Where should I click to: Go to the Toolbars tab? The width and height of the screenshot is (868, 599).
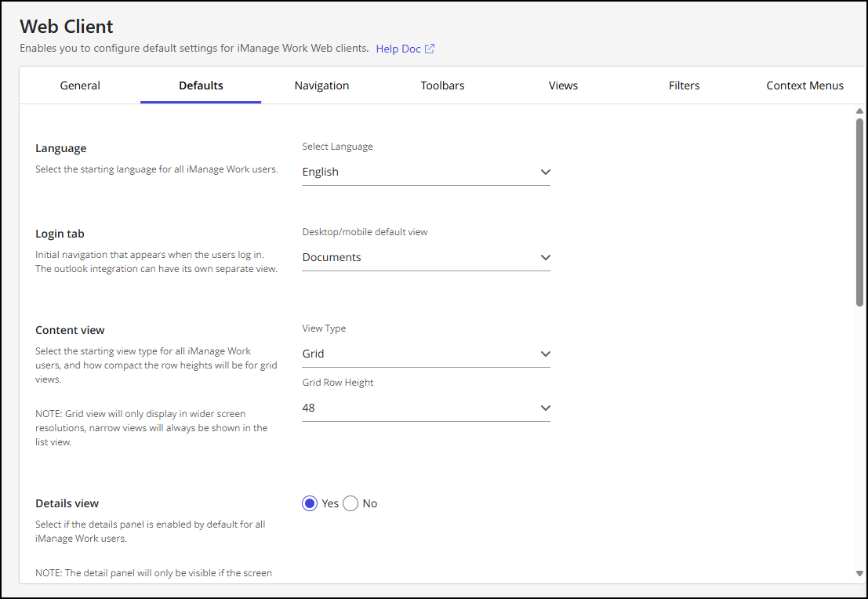[x=442, y=85]
